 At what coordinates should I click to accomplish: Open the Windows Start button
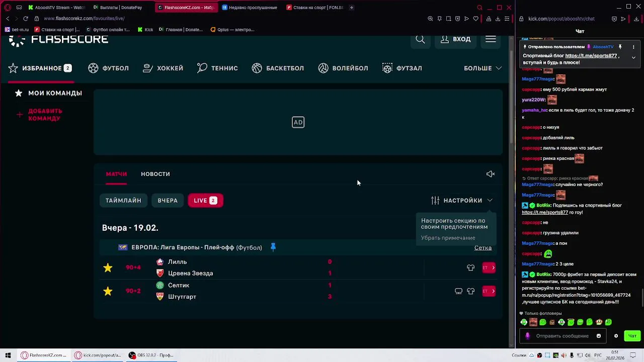coord(8,355)
